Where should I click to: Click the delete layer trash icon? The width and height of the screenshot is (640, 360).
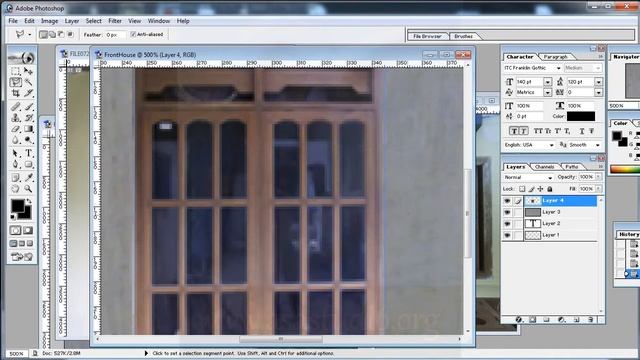click(x=591, y=320)
